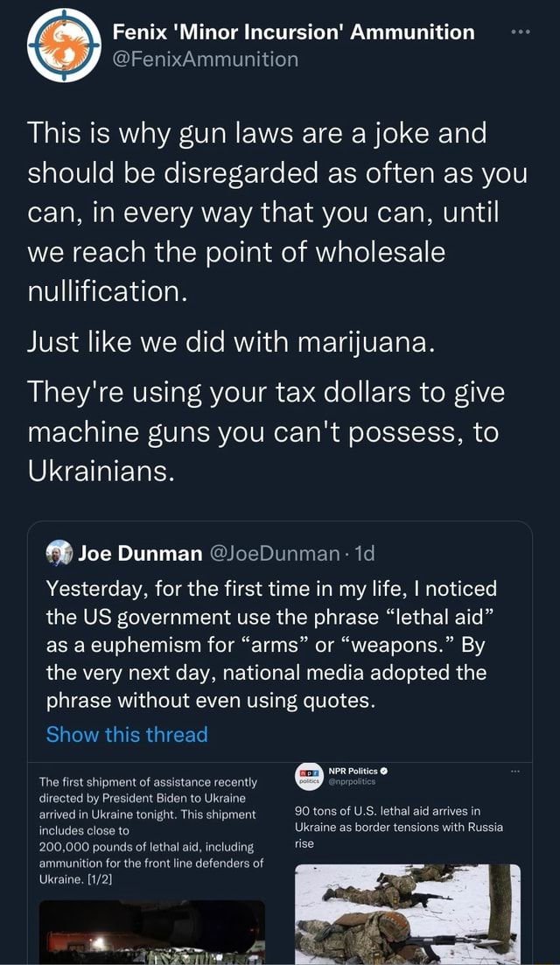Open the NPR tweet's three-dot menu
560x965 pixels.
point(515,771)
